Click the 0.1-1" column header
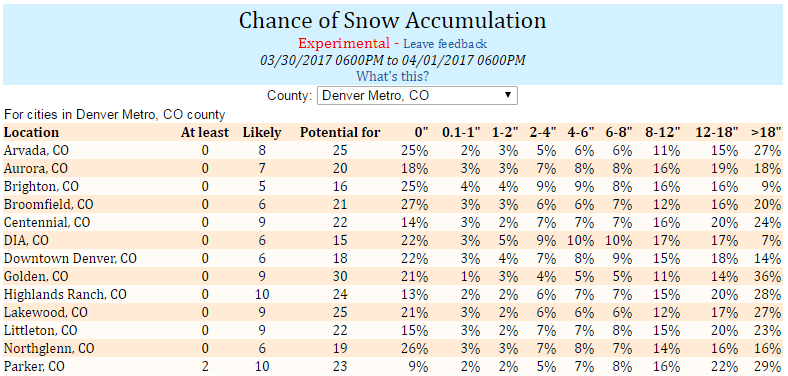 461,132
